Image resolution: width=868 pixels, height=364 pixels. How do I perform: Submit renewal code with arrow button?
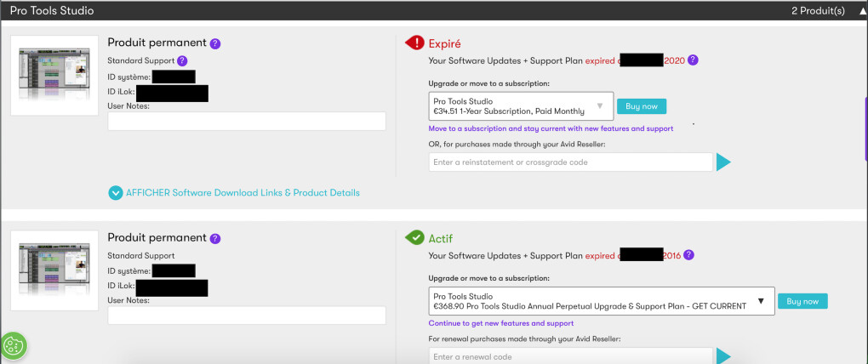coord(723,356)
